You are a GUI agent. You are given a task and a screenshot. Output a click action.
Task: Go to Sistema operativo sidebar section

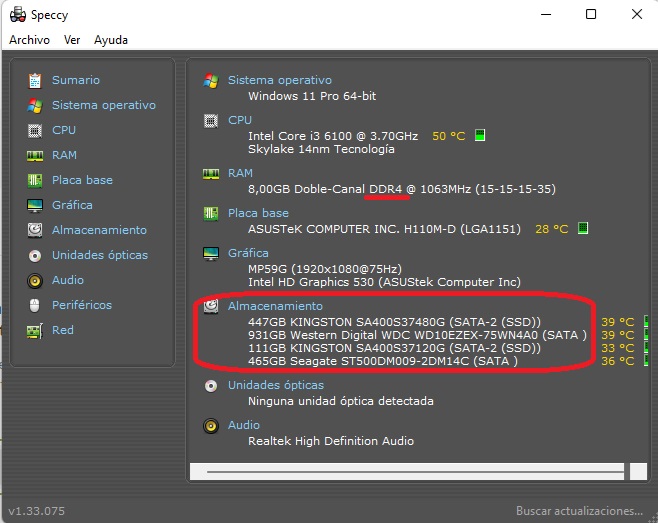pyautogui.click(x=104, y=105)
